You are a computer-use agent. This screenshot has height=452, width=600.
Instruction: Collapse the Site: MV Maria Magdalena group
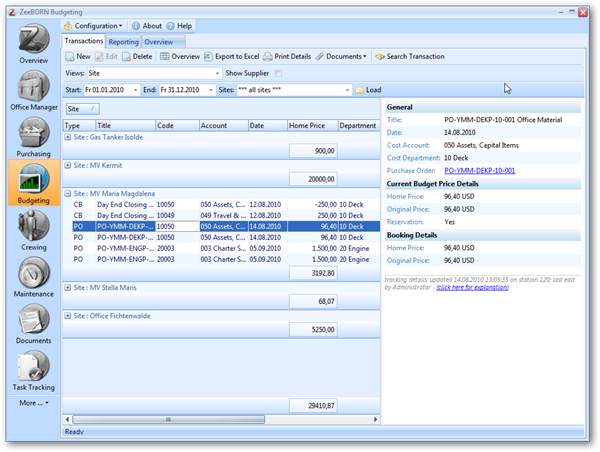pos(68,193)
